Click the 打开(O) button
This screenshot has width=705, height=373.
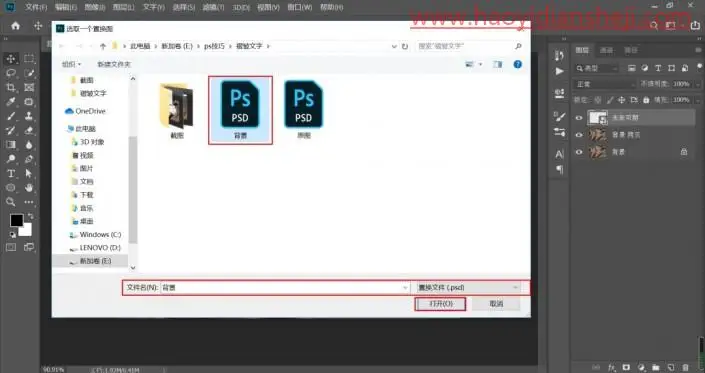pyautogui.click(x=440, y=304)
